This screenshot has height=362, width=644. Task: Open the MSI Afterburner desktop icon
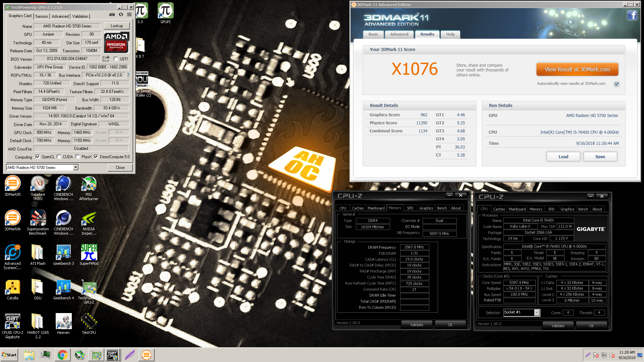click(x=89, y=188)
